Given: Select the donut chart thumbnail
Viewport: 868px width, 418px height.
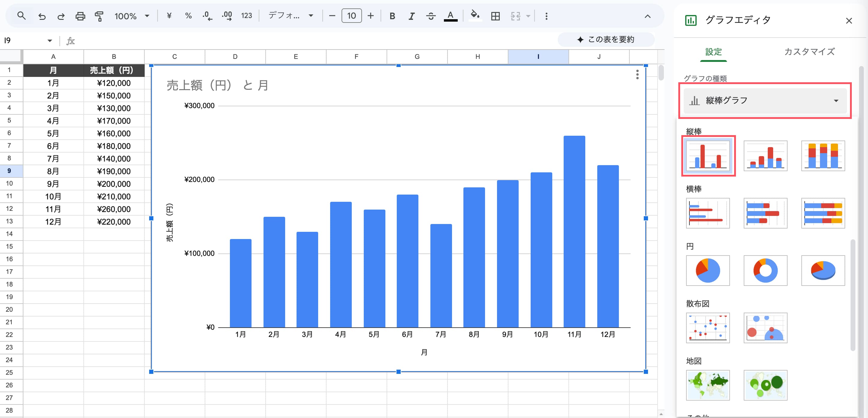Looking at the screenshot, I should (765, 270).
